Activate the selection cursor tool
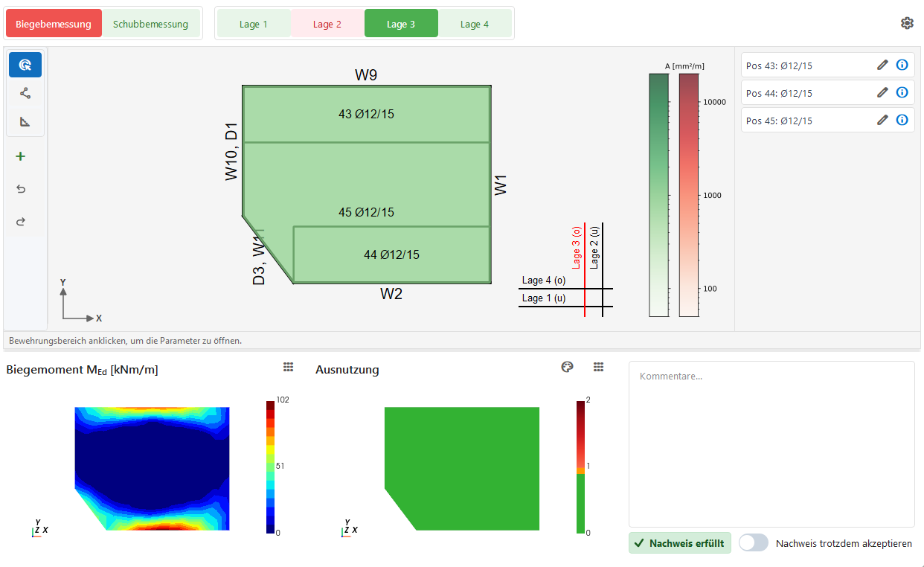 25,65
